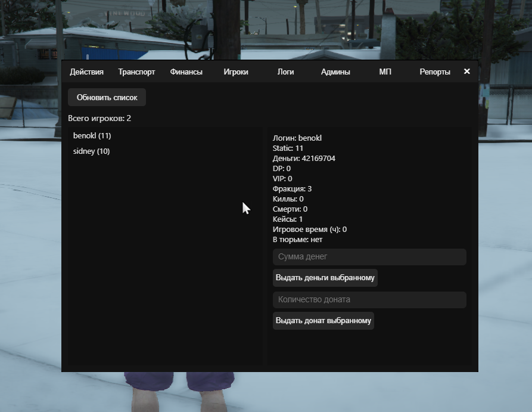Viewport: 532px width, 412px height.
Task: Click the Кейсы: 1 line
Action: point(288,219)
